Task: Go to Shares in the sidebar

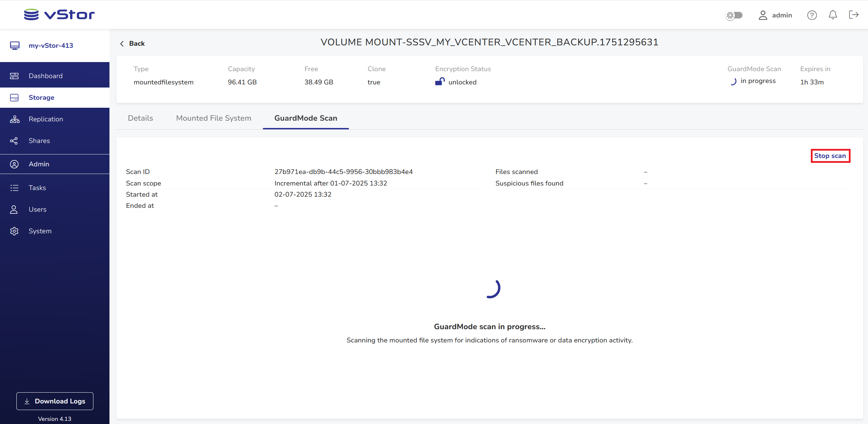Action: pyautogui.click(x=39, y=141)
